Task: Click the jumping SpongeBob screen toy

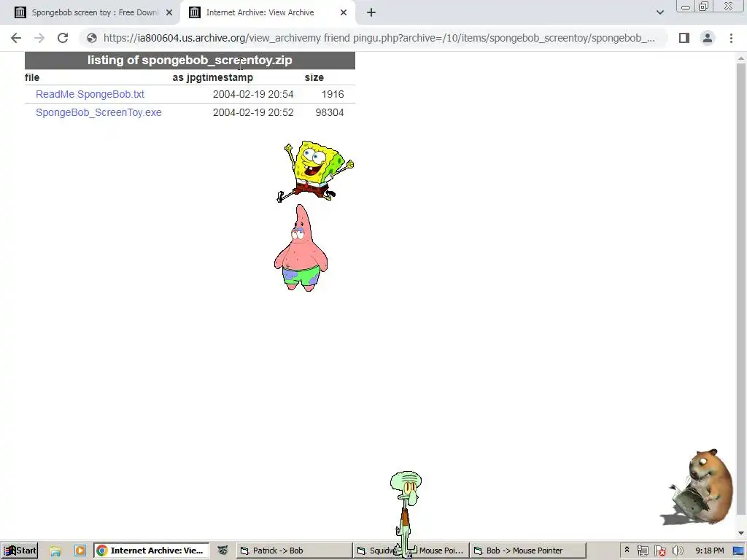Action: 315,171
